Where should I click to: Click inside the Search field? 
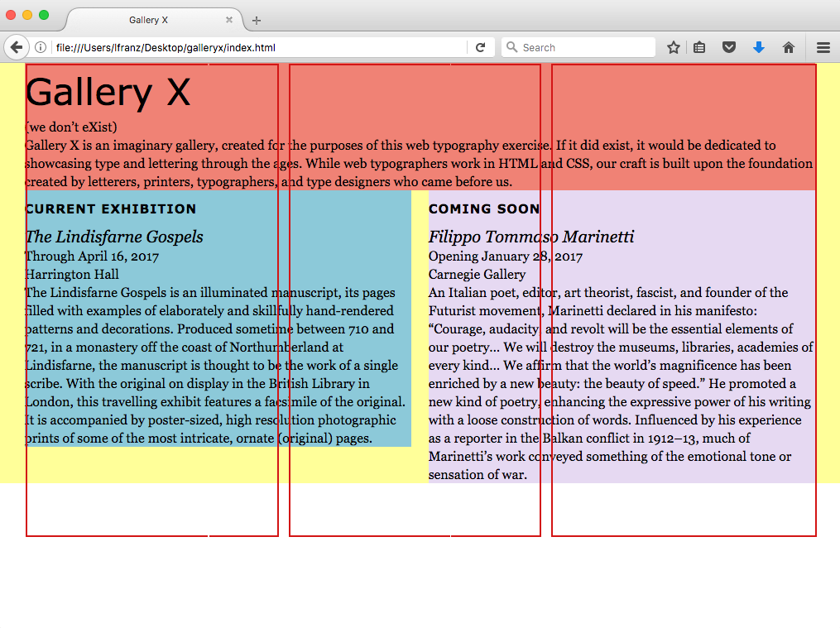(x=583, y=48)
